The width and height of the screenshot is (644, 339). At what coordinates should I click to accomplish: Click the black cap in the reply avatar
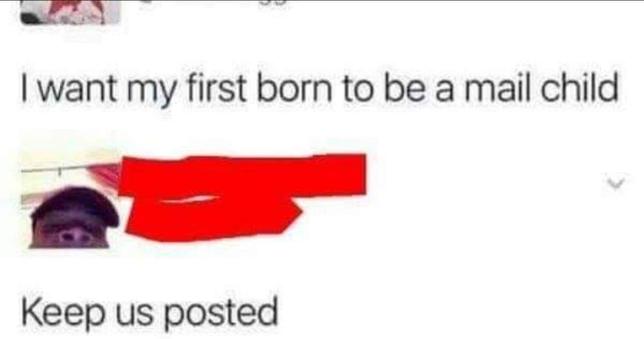[75, 206]
